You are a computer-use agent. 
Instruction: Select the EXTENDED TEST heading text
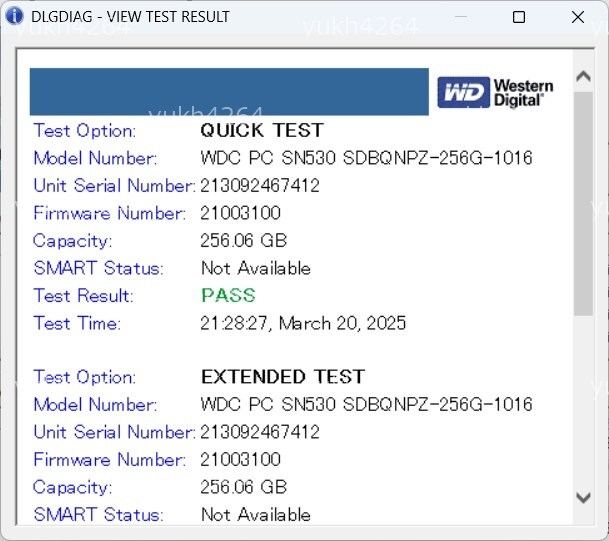pyautogui.click(x=283, y=377)
